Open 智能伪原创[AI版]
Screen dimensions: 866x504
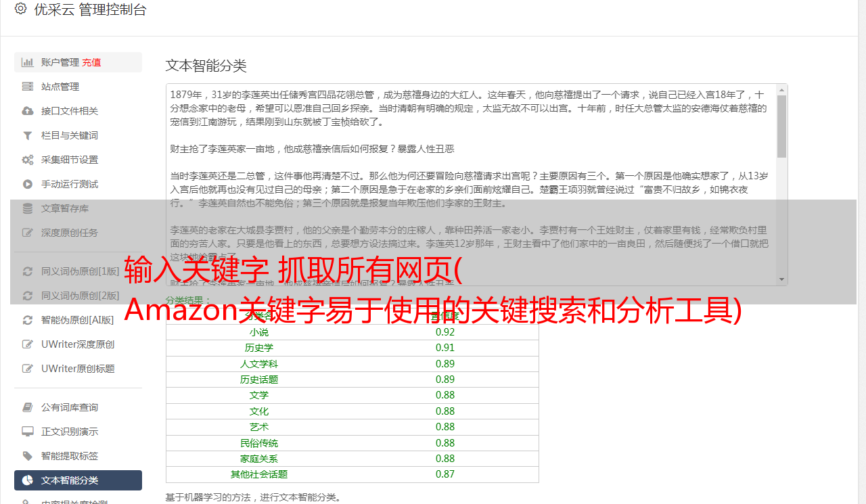[78, 320]
